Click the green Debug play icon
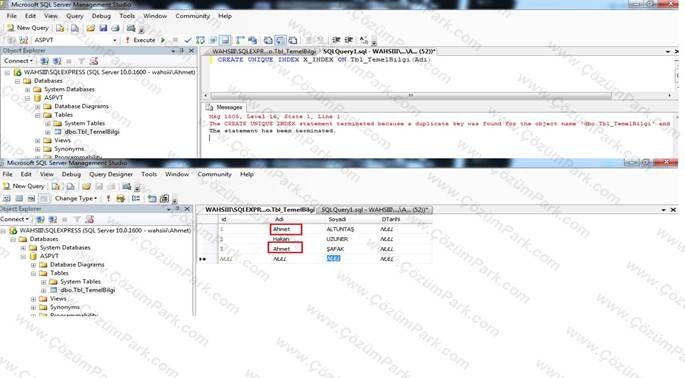The width and height of the screenshot is (685, 378). pyautogui.click(x=163, y=40)
